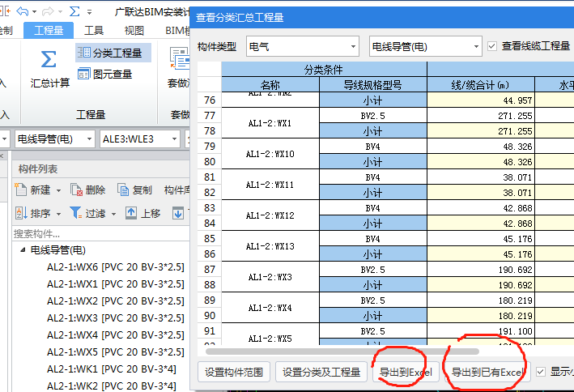Click the 新建 new component icon
The image size is (574, 392).
click(20, 190)
